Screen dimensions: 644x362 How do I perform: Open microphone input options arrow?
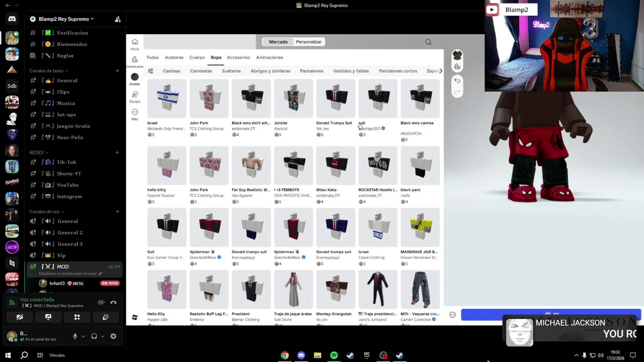83,336
